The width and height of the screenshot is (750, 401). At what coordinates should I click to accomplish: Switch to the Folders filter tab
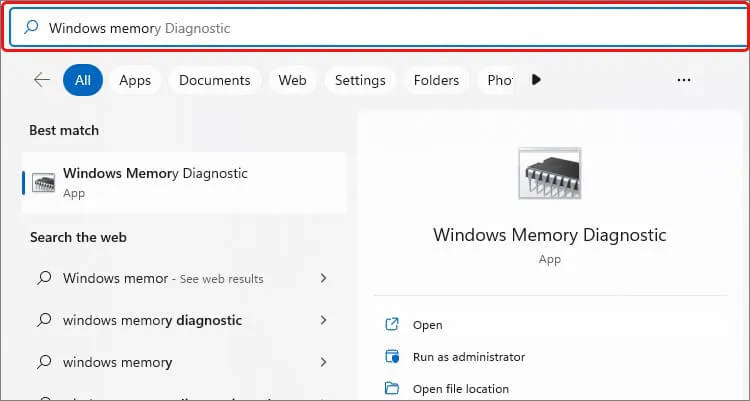point(436,80)
